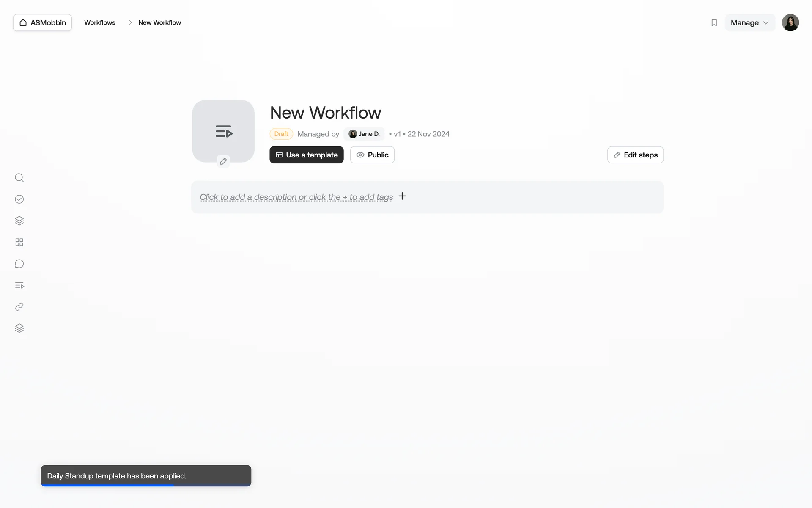Open the checkmark circle tasks icon
Image resolution: width=812 pixels, height=508 pixels.
(19, 199)
